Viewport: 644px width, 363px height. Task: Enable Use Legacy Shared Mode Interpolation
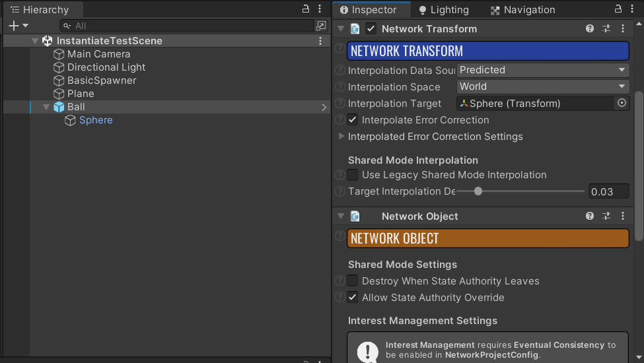[x=353, y=175]
